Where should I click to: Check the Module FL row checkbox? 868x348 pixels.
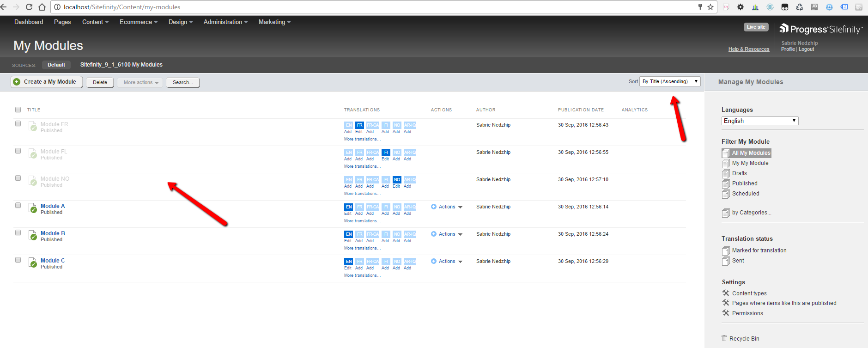[18, 151]
